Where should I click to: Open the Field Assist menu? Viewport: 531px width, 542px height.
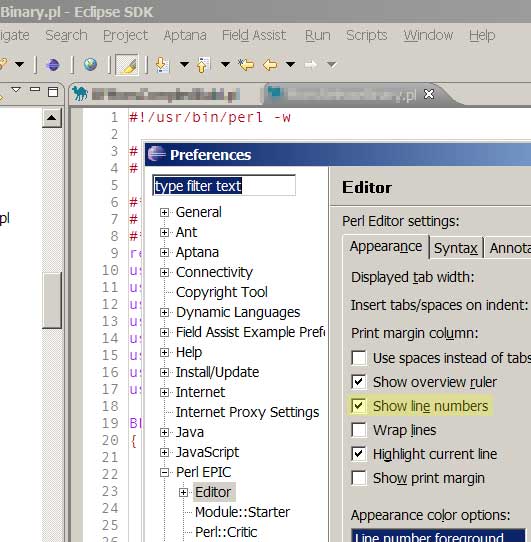click(x=254, y=35)
